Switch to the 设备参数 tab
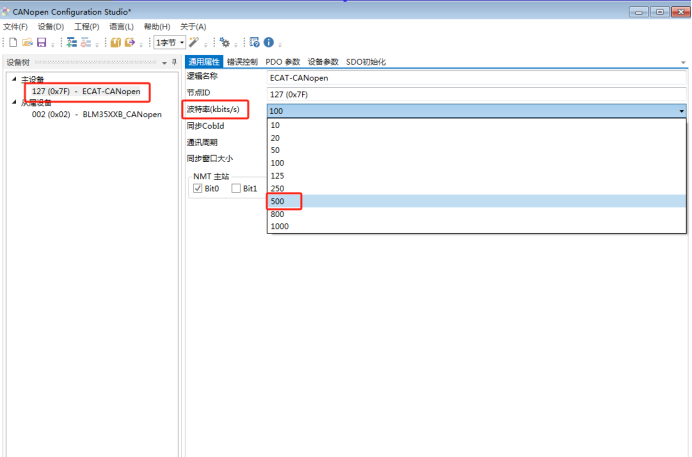 coord(323,62)
